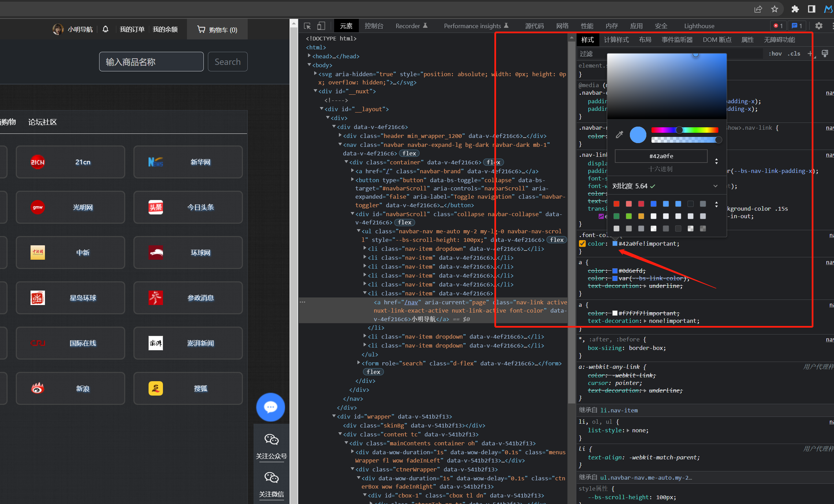Click the palette switcher arrows
The height and width of the screenshot is (504, 834).
point(716,204)
